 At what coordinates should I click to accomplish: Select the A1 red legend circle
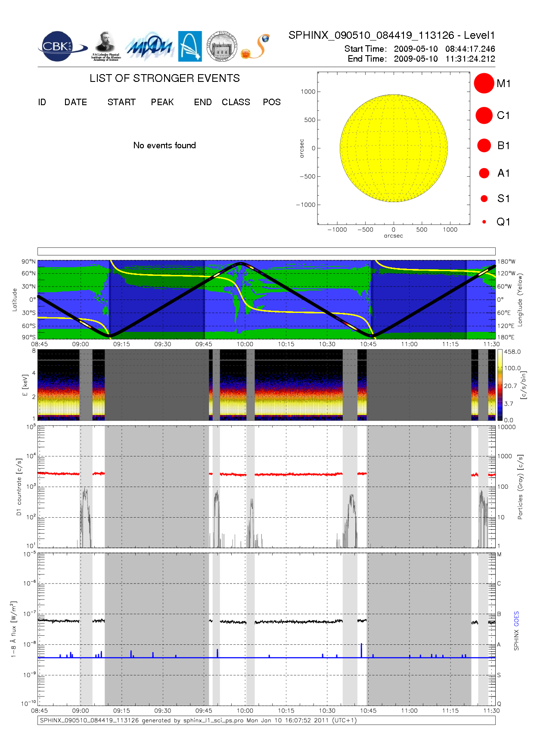point(484,173)
